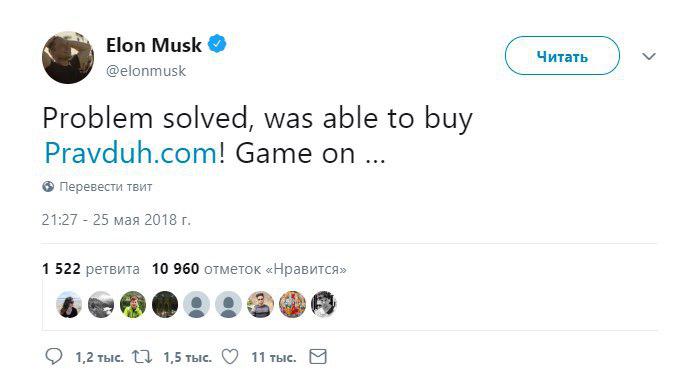
Task: View the 1 522 ретвита list
Action: coord(91,269)
